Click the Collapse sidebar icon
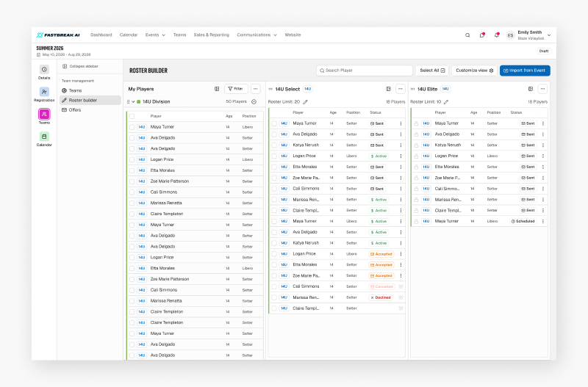Screen dimensions: 588x387 pyautogui.click(x=65, y=66)
